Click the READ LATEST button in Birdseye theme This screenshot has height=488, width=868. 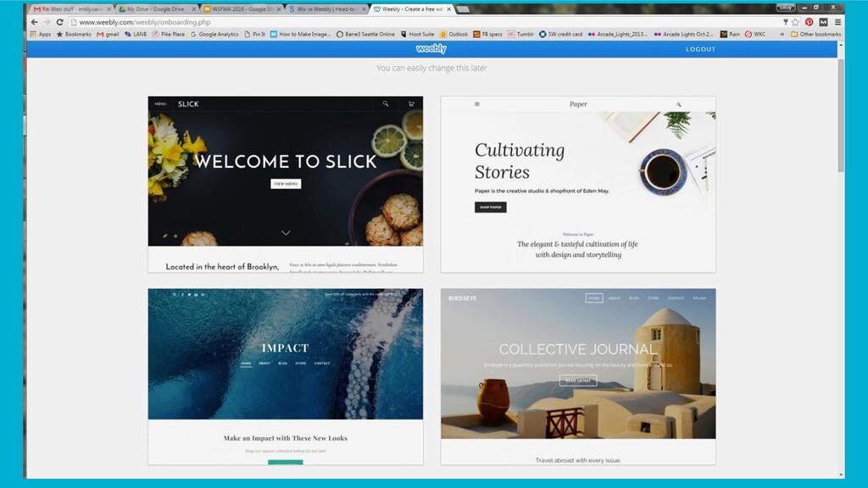[x=578, y=380]
